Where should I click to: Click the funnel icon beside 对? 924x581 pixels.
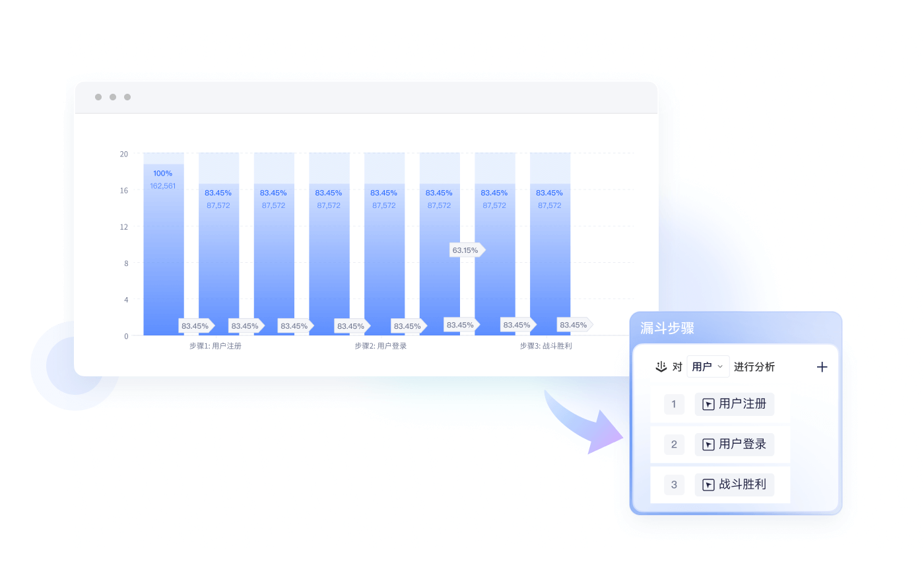[x=661, y=366]
